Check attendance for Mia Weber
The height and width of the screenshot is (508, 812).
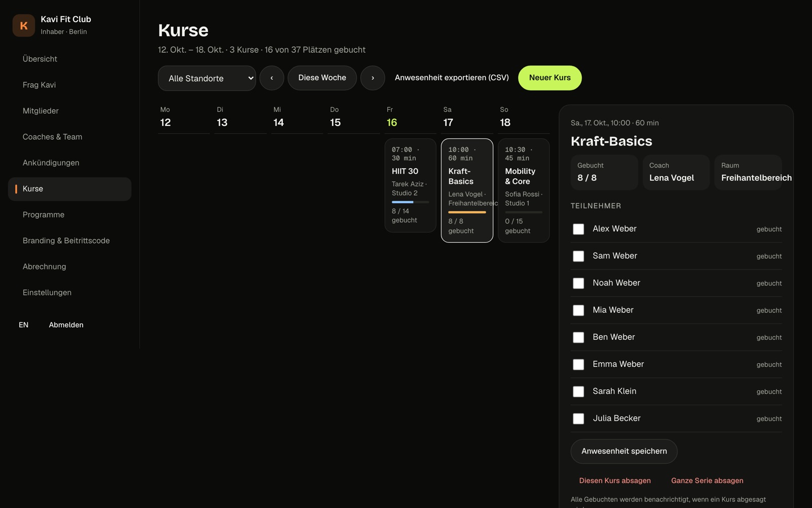tap(579, 310)
